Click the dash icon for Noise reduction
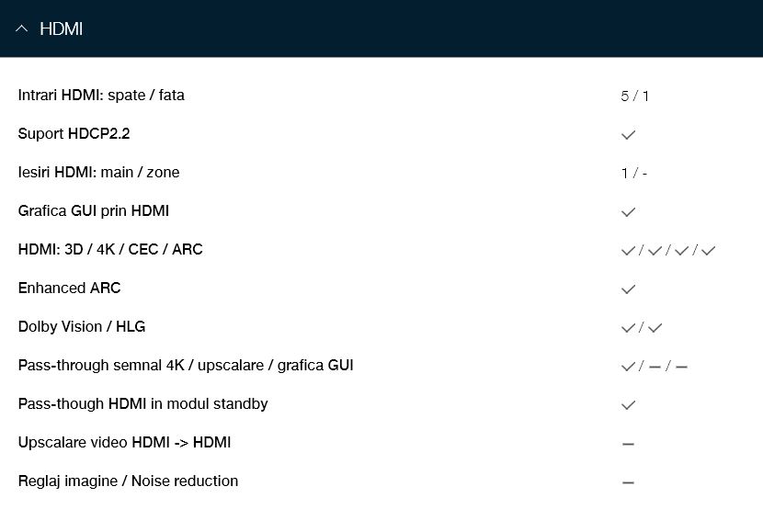763x532 pixels. [x=628, y=482]
